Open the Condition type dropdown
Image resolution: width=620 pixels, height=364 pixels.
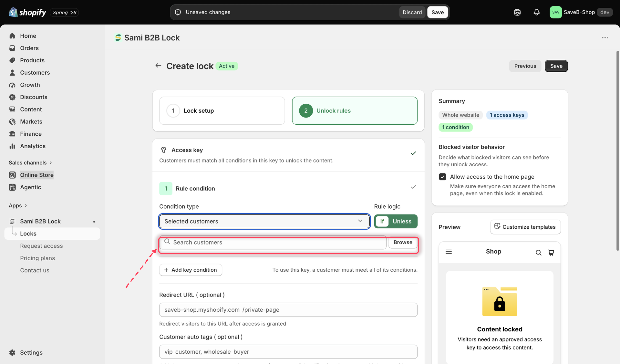pos(264,222)
